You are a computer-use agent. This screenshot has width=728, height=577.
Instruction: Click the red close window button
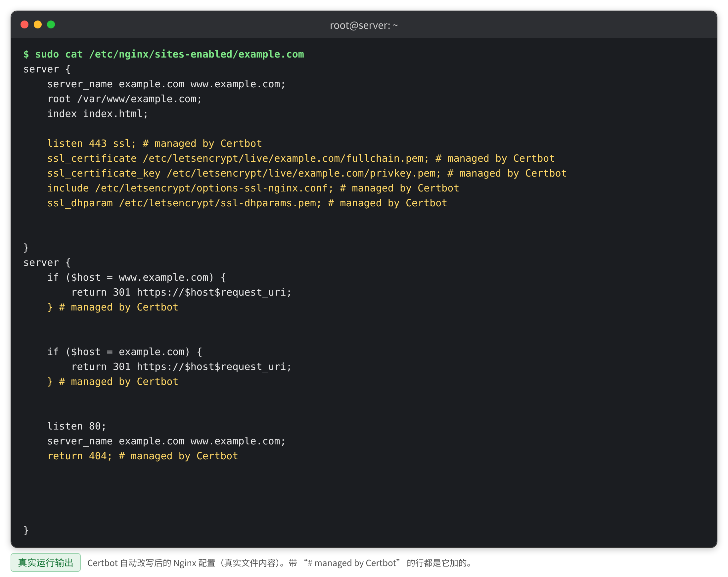(24, 24)
